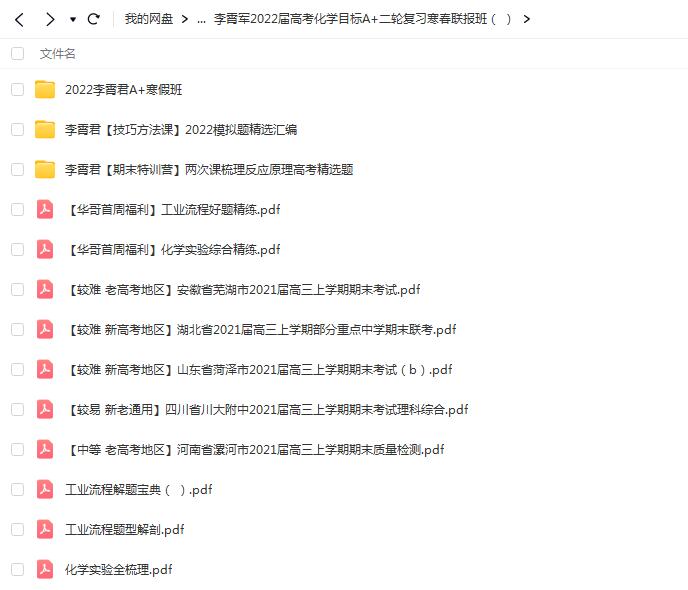Click folder icon for 技巧方法课 2022模拟题精选汇编

tap(45, 129)
